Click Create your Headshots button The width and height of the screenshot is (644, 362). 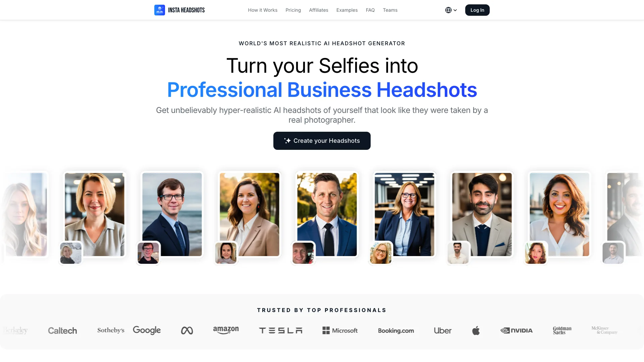pyautogui.click(x=322, y=140)
